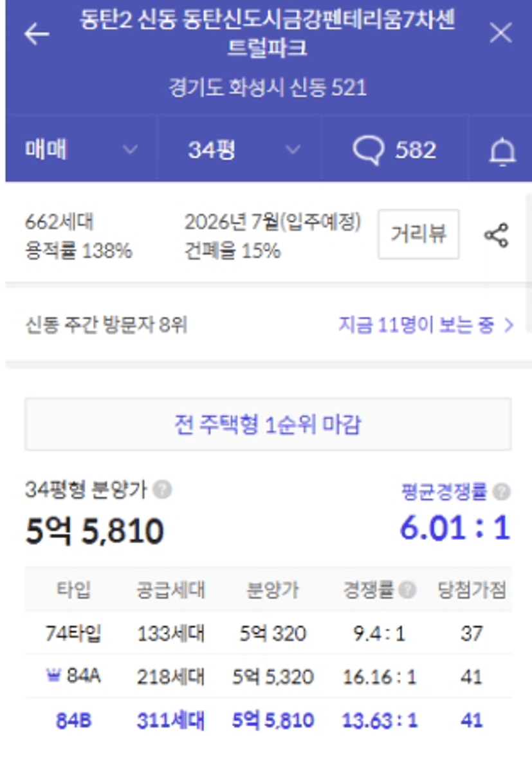Image resolution: width=532 pixels, height=771 pixels.
Task: Click the 5억 320 price cell
Action: tap(273, 633)
